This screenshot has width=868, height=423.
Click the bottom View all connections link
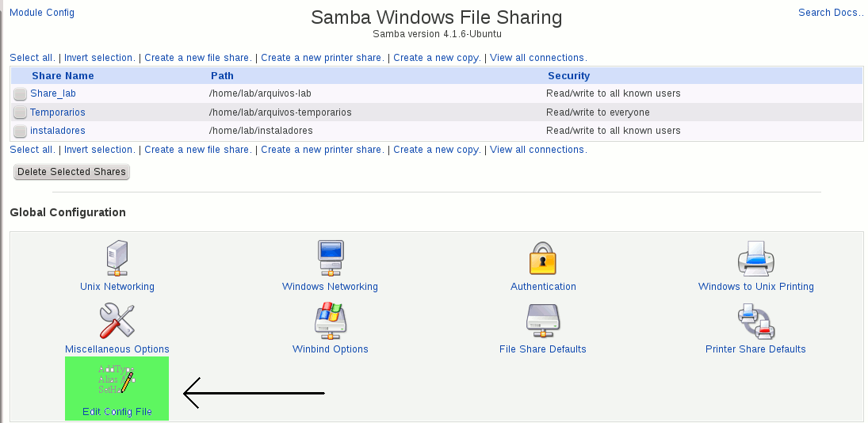(x=538, y=149)
